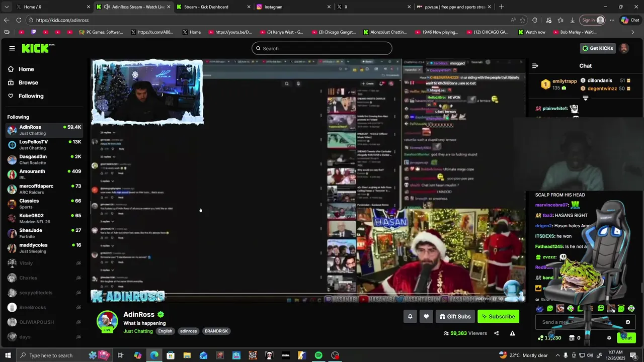Open File Explorer from the taskbar
The width and height of the screenshot is (644, 362).
[187, 355]
